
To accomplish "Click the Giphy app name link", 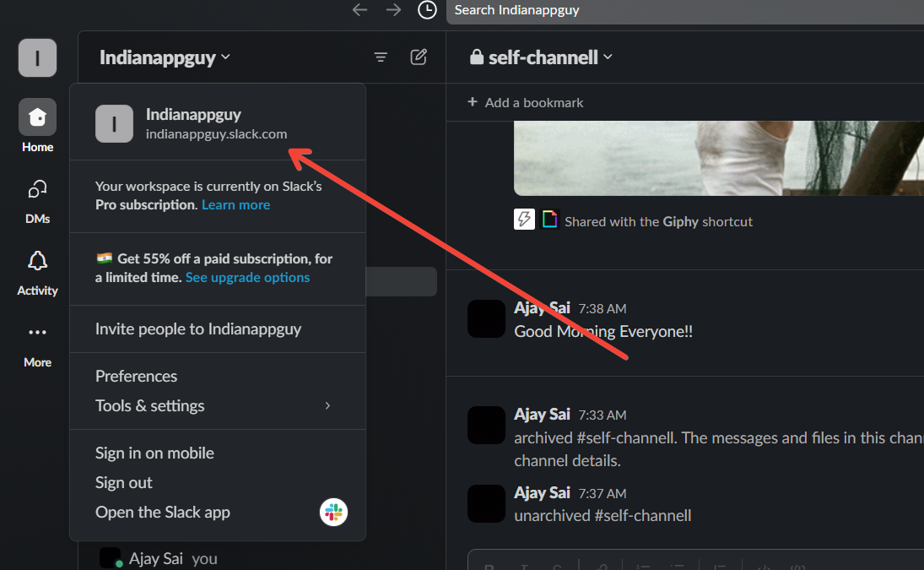I will [680, 221].
